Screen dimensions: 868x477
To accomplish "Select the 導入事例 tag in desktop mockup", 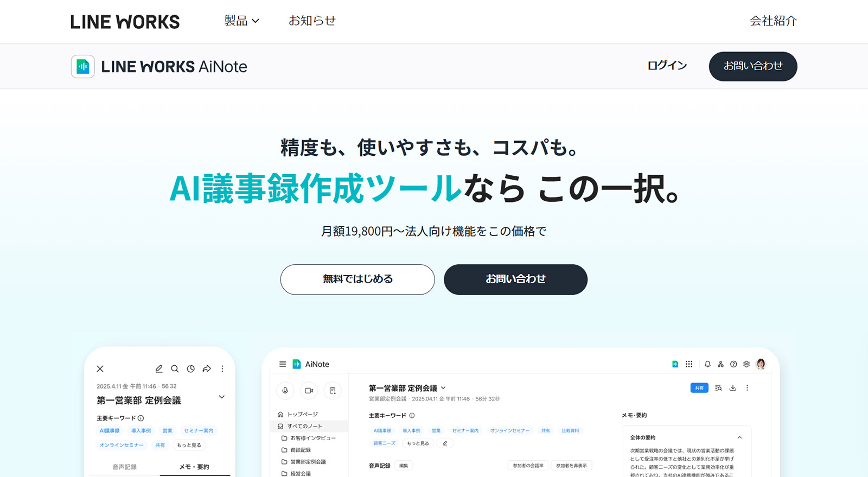I will [x=411, y=430].
